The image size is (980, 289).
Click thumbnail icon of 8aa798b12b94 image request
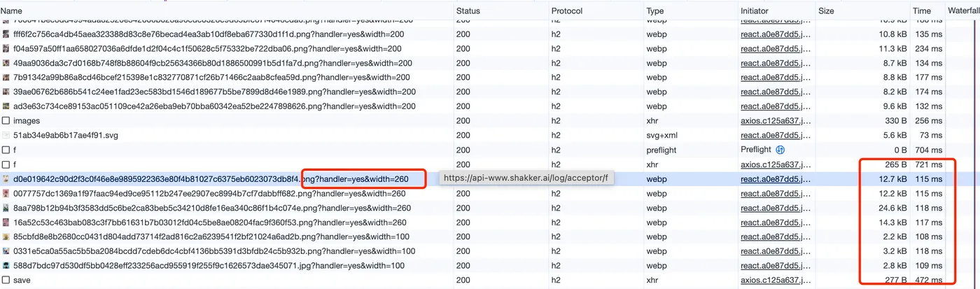pos(6,208)
